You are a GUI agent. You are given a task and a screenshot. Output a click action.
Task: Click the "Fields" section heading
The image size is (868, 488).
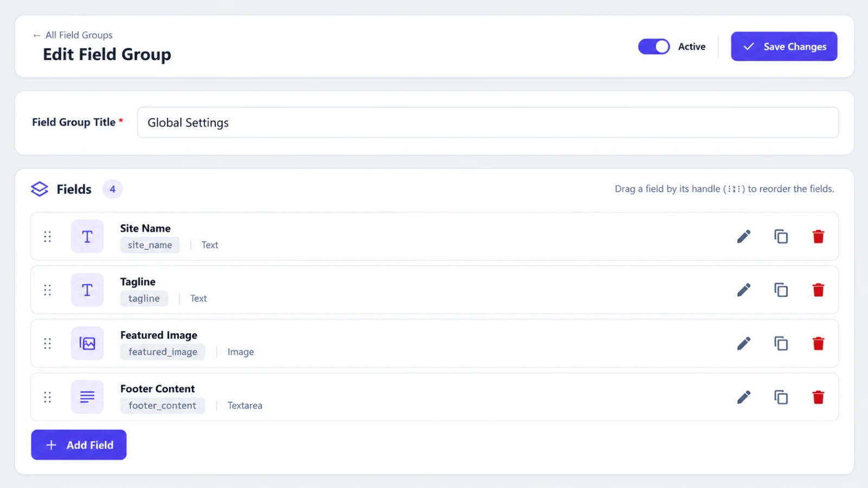click(74, 189)
